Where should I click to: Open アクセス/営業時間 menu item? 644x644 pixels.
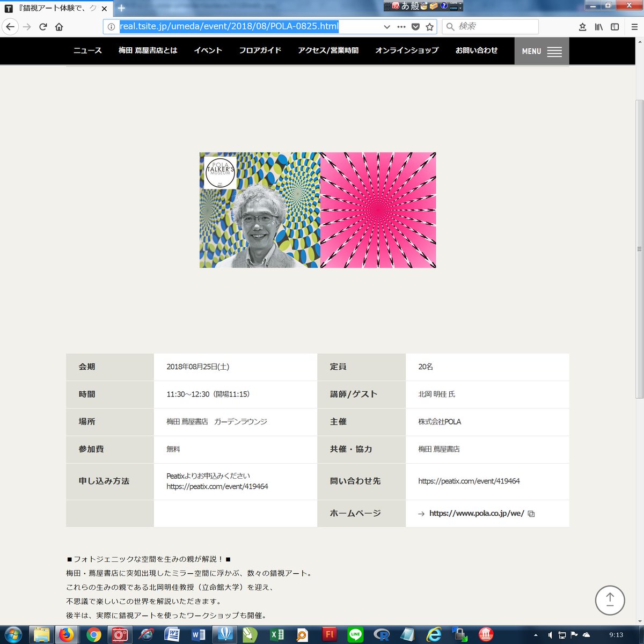coord(328,50)
